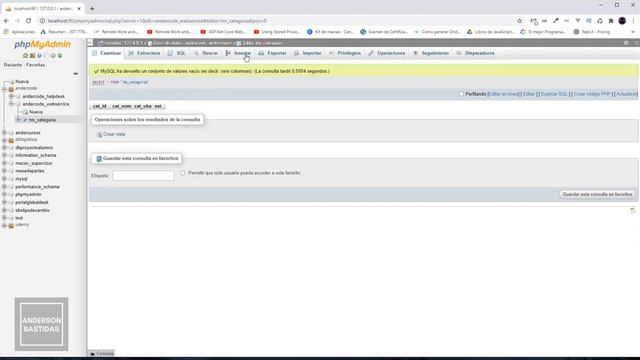Open the SQL tab
The height and width of the screenshot is (360, 640).
coord(177,53)
